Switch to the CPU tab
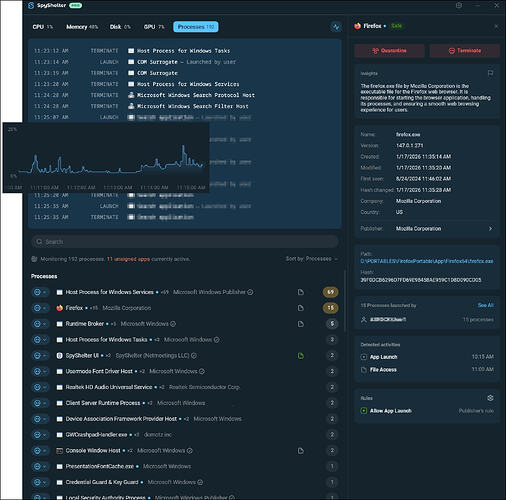 (x=43, y=27)
